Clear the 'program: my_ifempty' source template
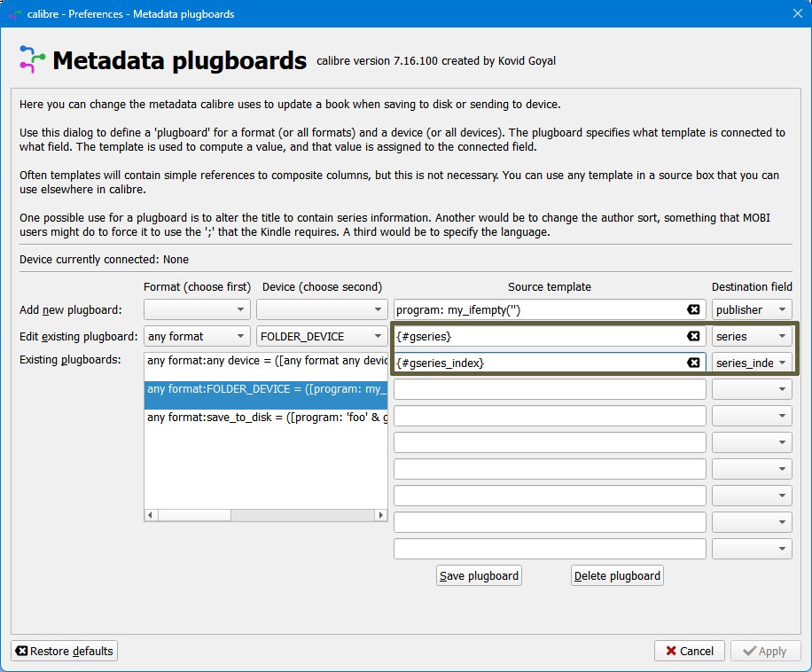Viewport: 812px width, 672px height. click(693, 309)
